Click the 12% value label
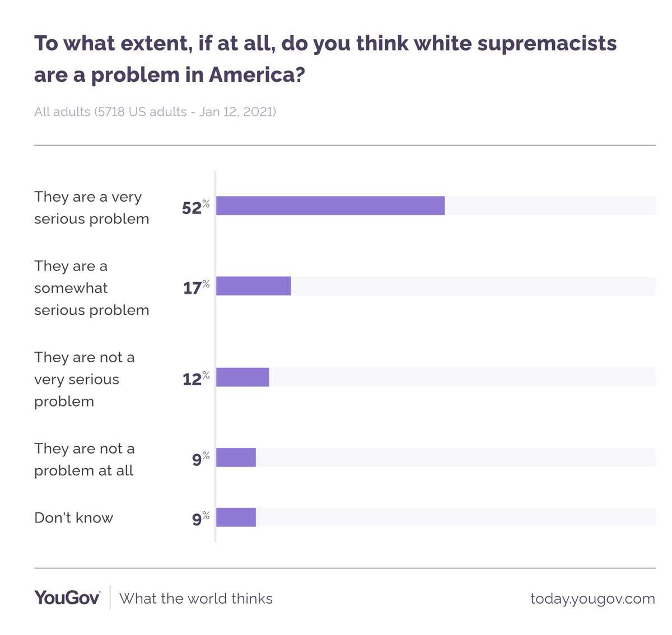 tap(195, 379)
